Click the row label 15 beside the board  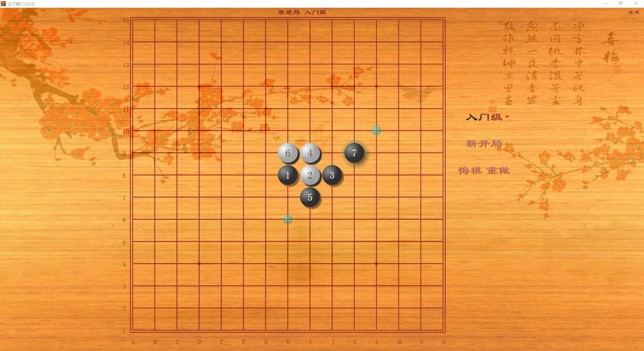point(126,20)
